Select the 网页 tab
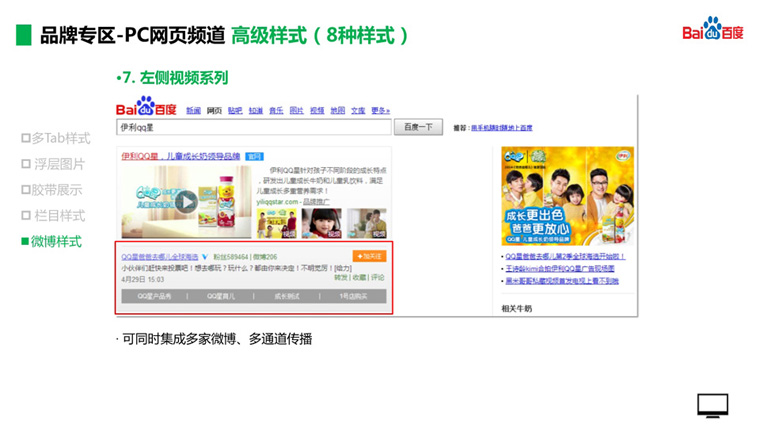760x428 pixels. click(x=214, y=111)
